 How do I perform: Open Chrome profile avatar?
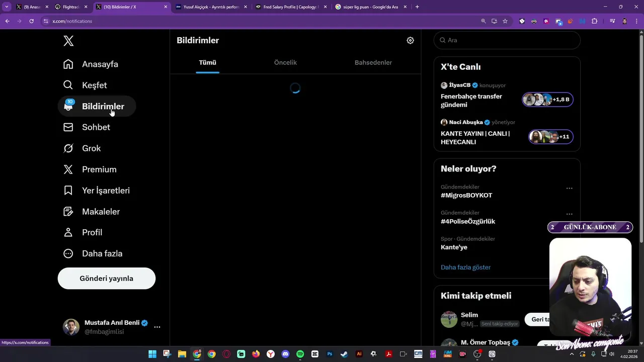[625, 21]
